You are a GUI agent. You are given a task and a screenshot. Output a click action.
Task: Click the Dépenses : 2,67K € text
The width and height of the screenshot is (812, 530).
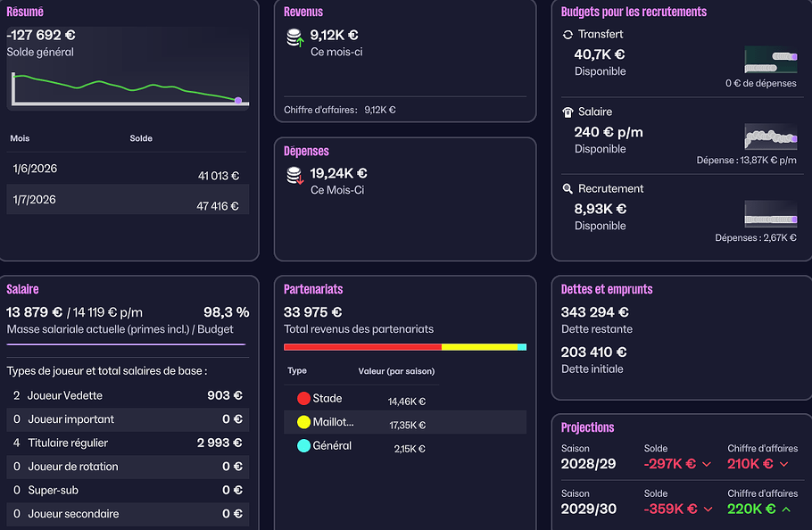point(756,238)
